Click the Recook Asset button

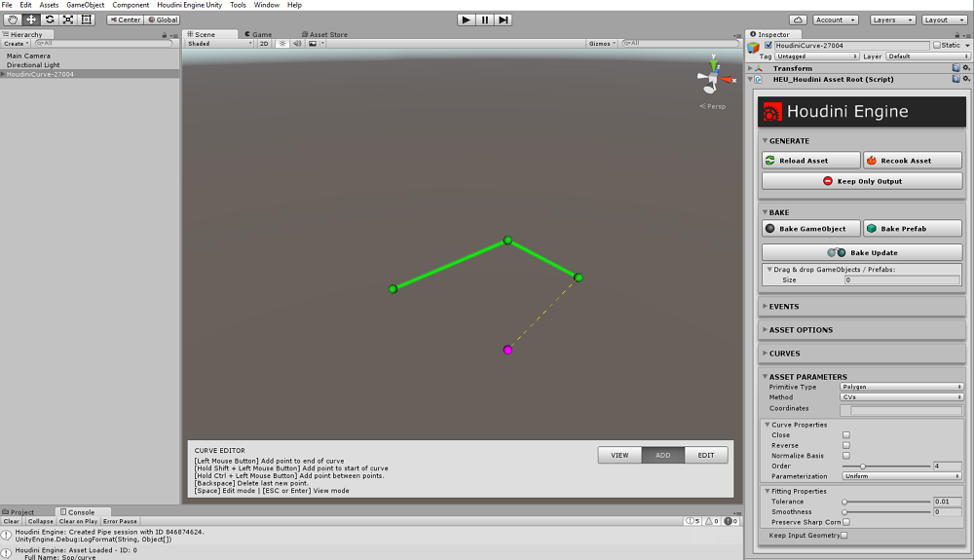pos(913,160)
